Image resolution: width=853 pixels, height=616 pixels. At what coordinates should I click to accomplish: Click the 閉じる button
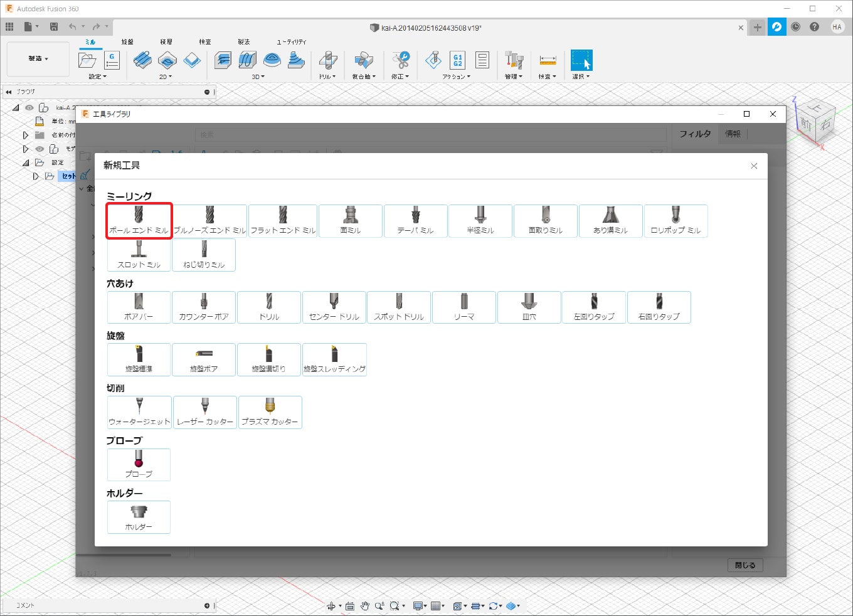pos(745,565)
